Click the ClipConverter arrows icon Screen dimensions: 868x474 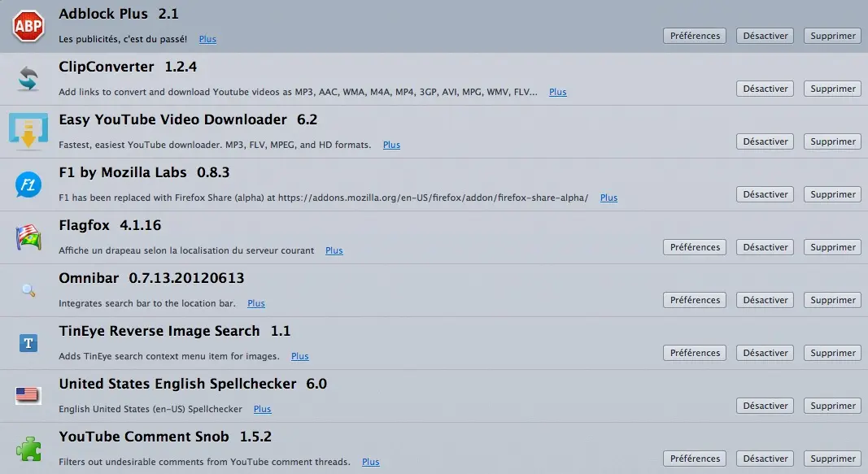coord(28,78)
